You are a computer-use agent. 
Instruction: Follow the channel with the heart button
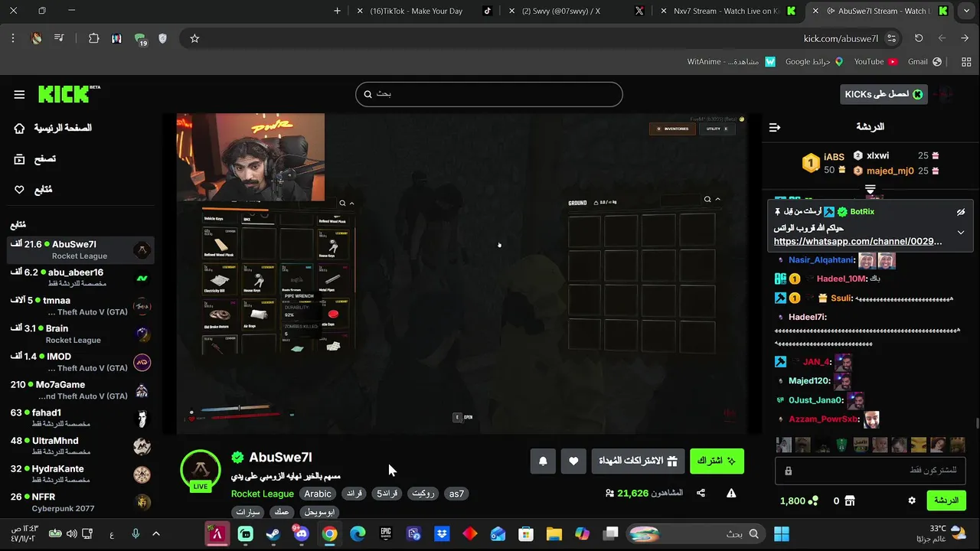tap(573, 461)
